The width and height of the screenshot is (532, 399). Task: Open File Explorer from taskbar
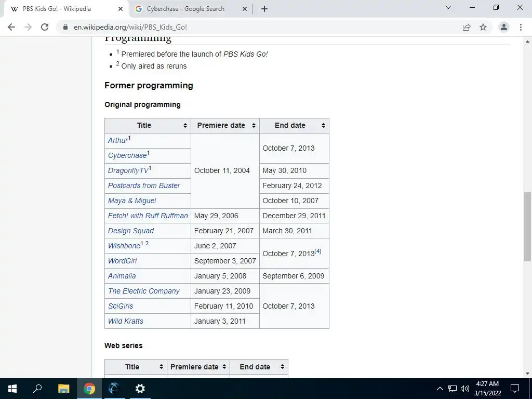pyautogui.click(x=63, y=389)
